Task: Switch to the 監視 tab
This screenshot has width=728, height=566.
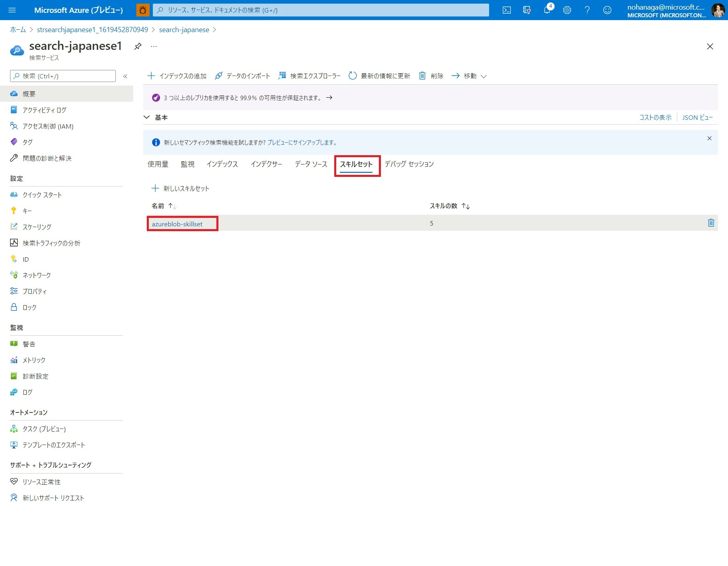Action: [x=187, y=164]
